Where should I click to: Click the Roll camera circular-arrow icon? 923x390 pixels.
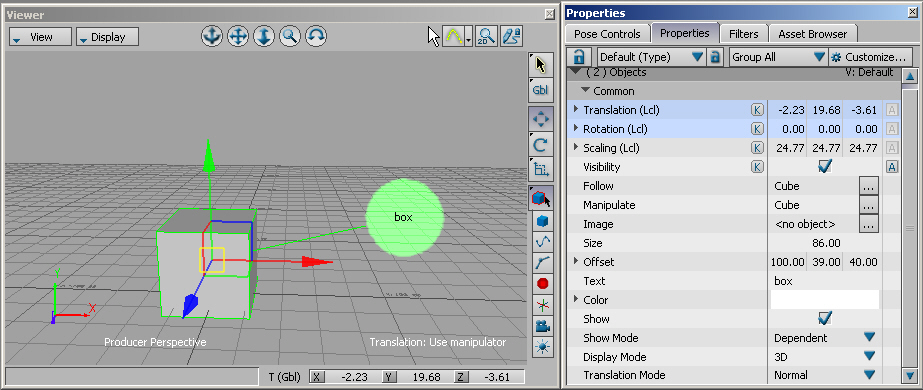[x=317, y=36]
